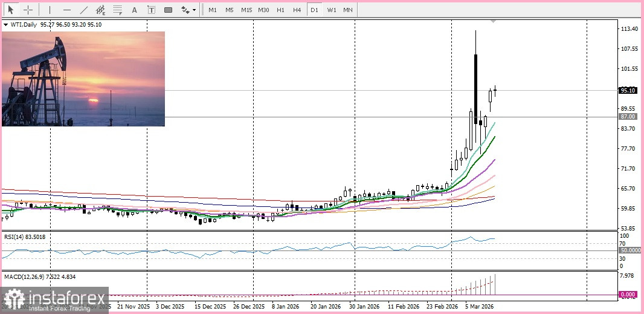This screenshot has width=644, height=314.
Task: Choose the equidistant channel tool
Action: (x=100, y=10)
